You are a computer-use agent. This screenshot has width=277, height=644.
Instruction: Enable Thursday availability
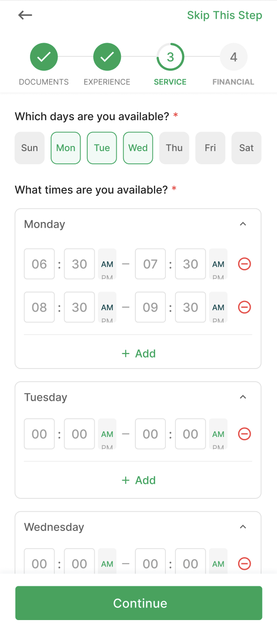point(174,148)
